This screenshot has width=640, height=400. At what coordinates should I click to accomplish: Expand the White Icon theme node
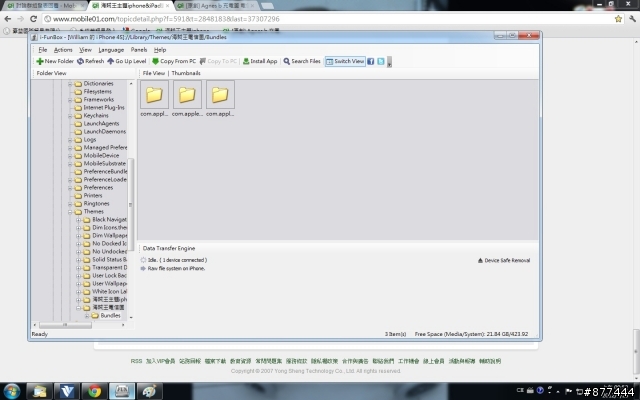[78, 292]
